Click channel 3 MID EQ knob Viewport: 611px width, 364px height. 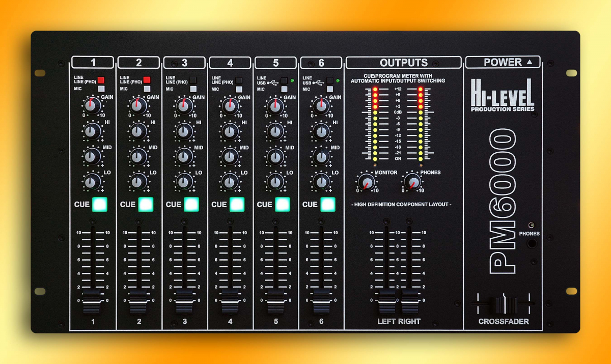coord(184,156)
